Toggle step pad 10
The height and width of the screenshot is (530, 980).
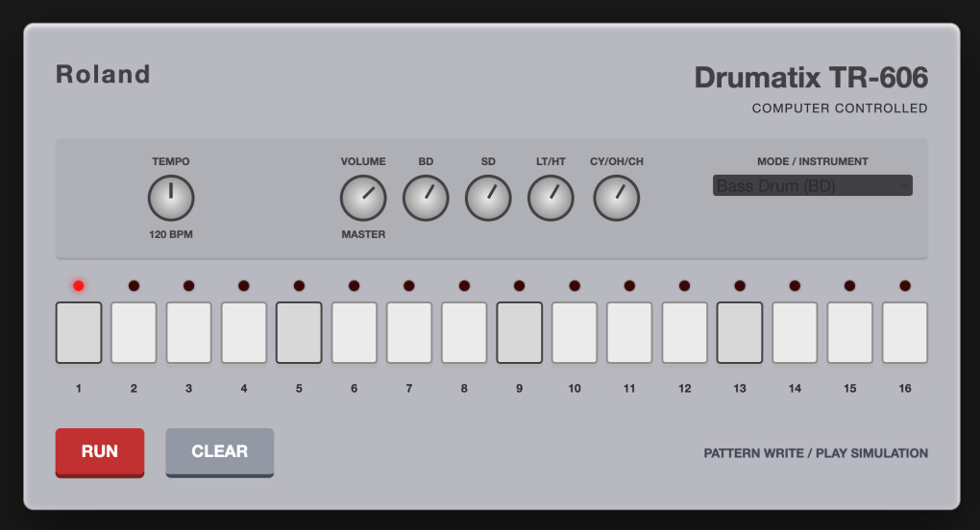575,333
